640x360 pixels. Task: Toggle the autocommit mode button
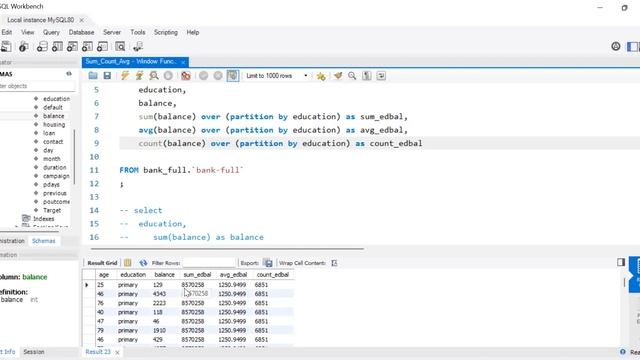pyautogui.click(x=233, y=76)
